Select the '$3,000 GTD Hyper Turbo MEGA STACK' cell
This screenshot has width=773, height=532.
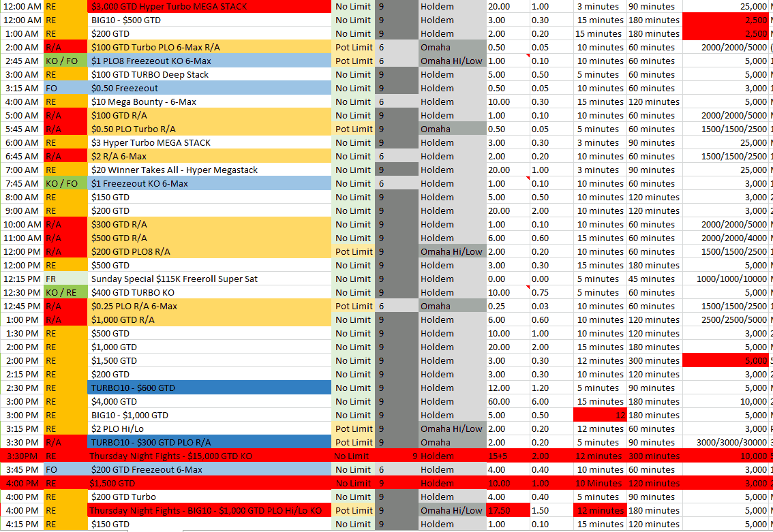[209, 6]
